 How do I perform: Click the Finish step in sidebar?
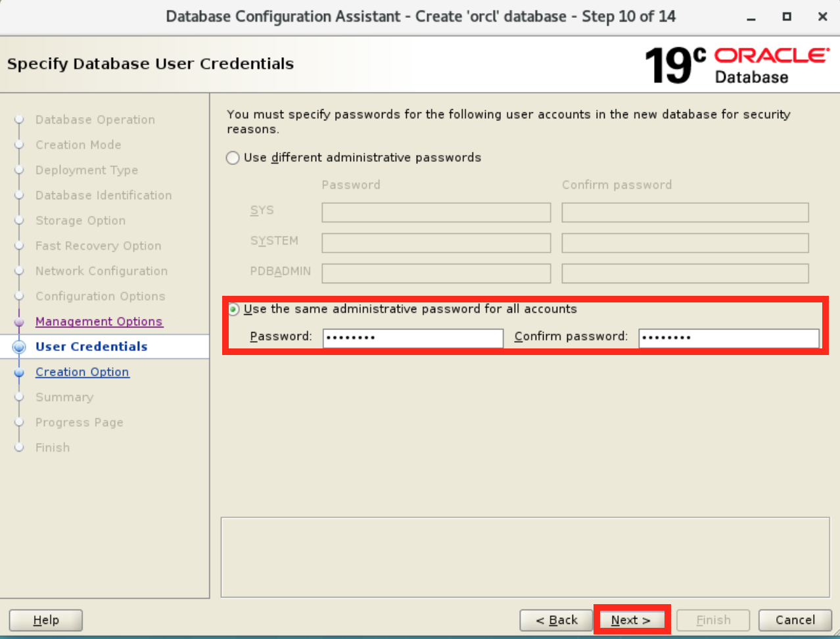click(53, 448)
